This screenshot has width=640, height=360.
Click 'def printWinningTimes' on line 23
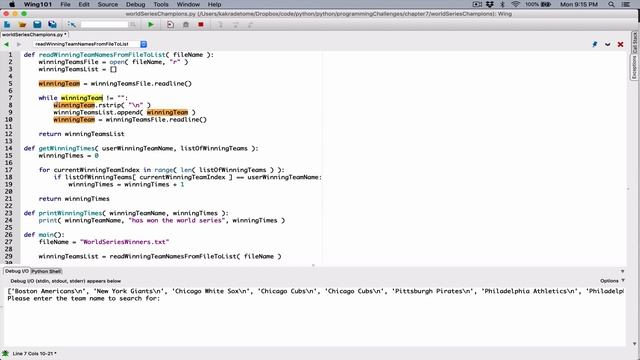tap(62, 213)
